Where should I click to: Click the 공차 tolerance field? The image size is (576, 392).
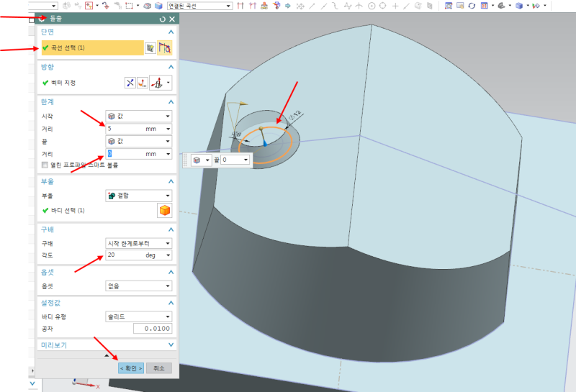(x=153, y=329)
